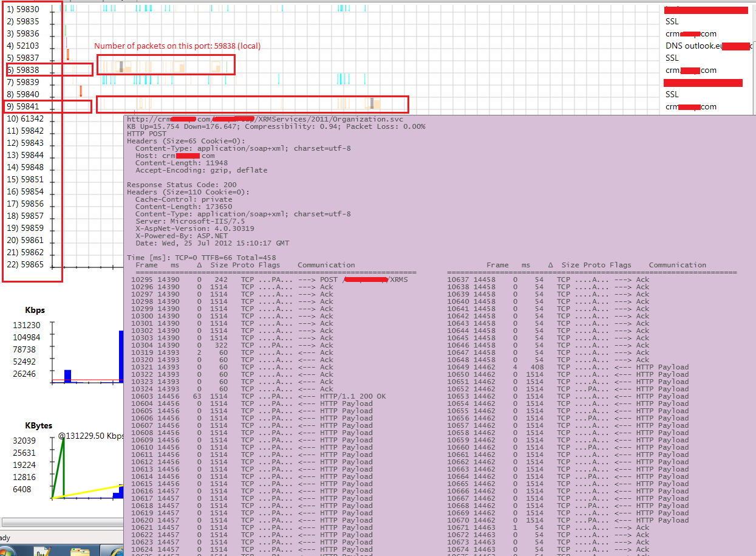Image resolution: width=756 pixels, height=556 pixels.
Task: Click the KBytes chart title
Action: [x=38, y=425]
